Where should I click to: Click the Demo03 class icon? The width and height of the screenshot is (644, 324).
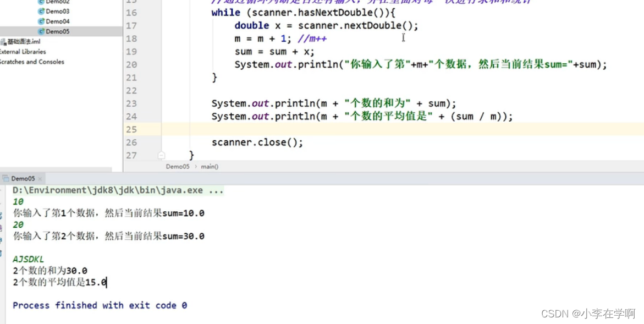click(41, 10)
